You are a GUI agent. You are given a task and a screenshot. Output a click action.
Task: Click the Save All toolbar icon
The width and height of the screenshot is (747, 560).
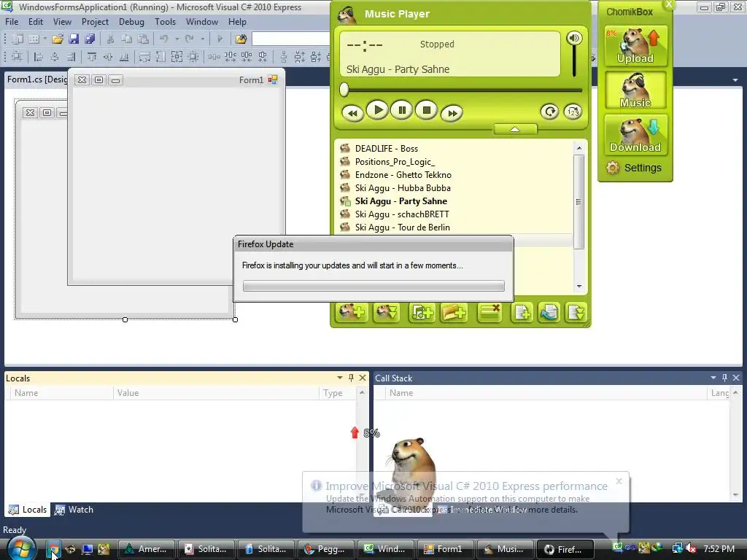(90, 39)
